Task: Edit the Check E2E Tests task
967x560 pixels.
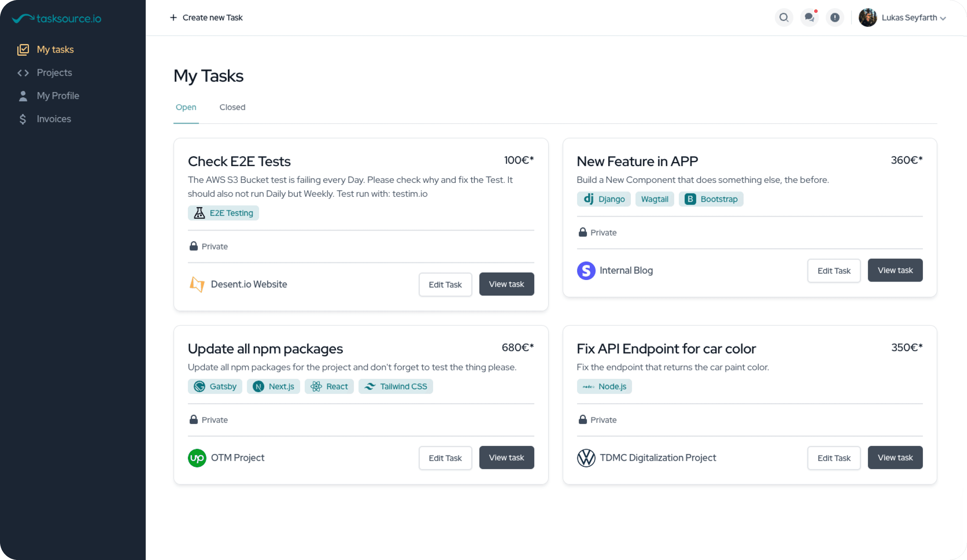Action: click(445, 285)
